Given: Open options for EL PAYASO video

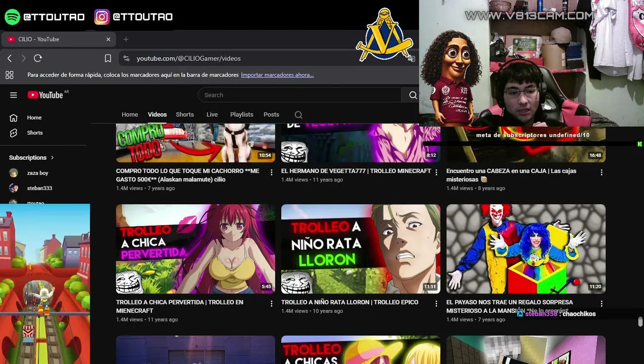Looking at the screenshot, I should pyautogui.click(x=602, y=304).
